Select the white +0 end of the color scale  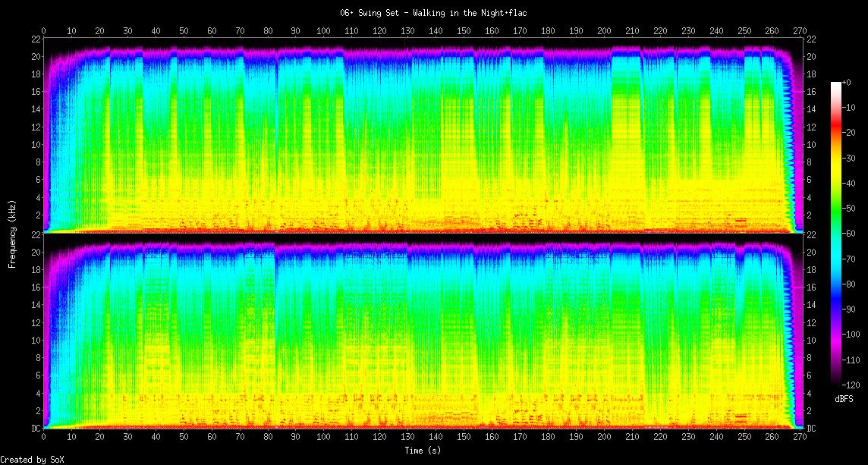click(836, 83)
